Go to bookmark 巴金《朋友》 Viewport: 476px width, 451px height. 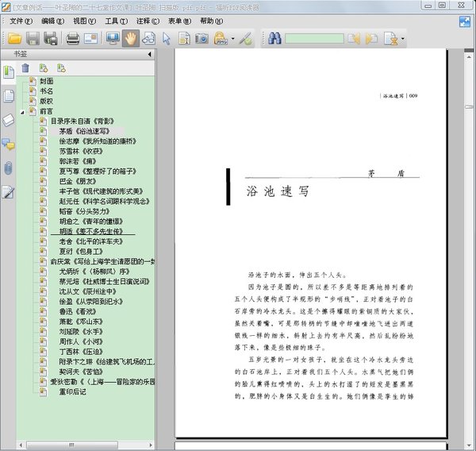[x=78, y=182]
